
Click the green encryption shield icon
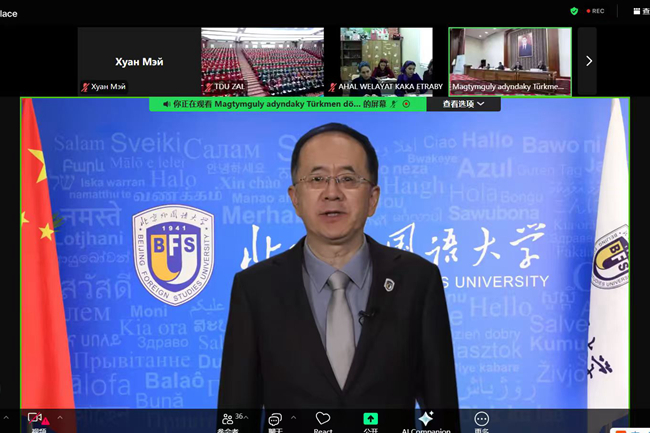(x=574, y=11)
